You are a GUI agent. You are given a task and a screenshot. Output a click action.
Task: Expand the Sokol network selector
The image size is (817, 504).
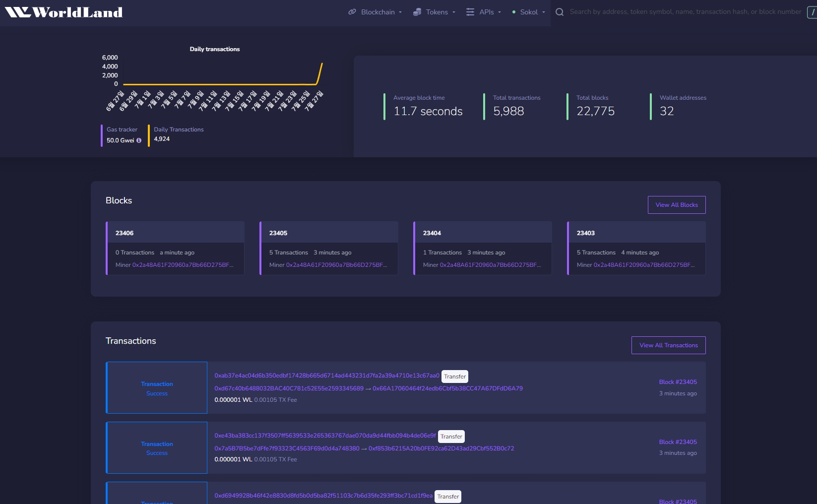coord(529,12)
